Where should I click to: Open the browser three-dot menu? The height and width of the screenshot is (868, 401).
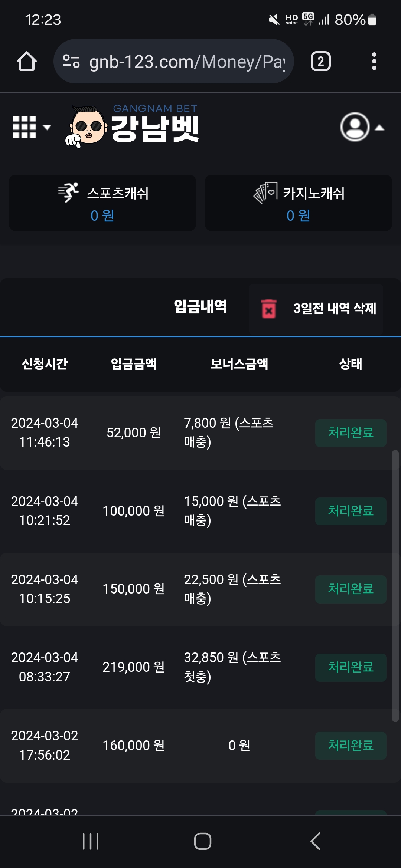(x=374, y=61)
